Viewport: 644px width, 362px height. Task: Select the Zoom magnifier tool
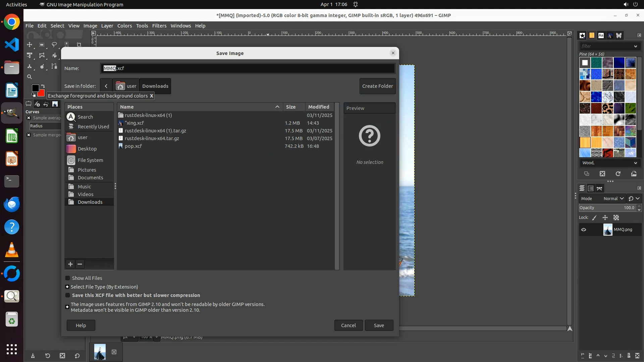[30, 77]
